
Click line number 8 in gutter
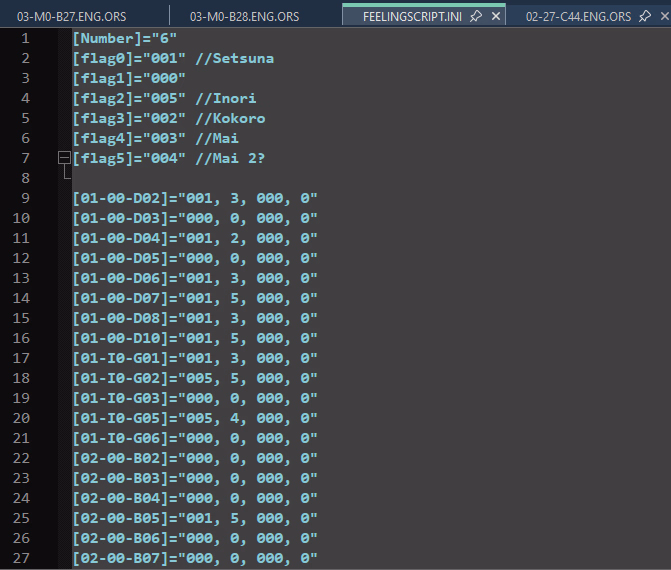click(25, 178)
